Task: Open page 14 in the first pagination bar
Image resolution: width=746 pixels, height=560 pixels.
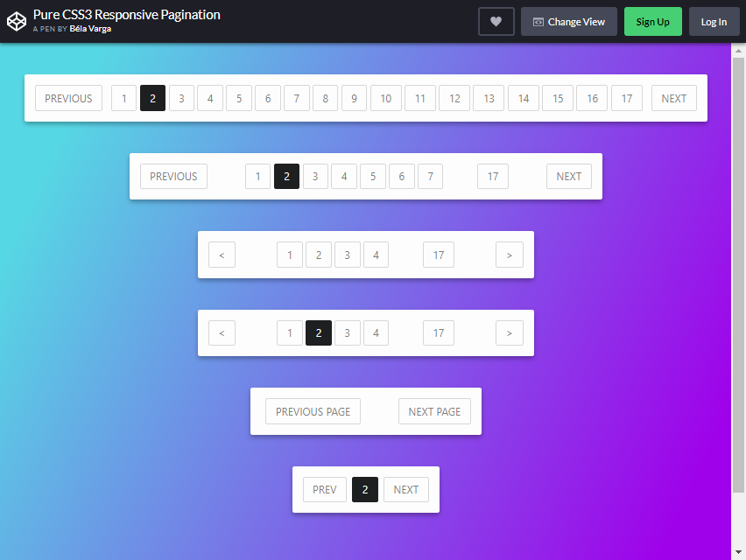Action: 524,98
